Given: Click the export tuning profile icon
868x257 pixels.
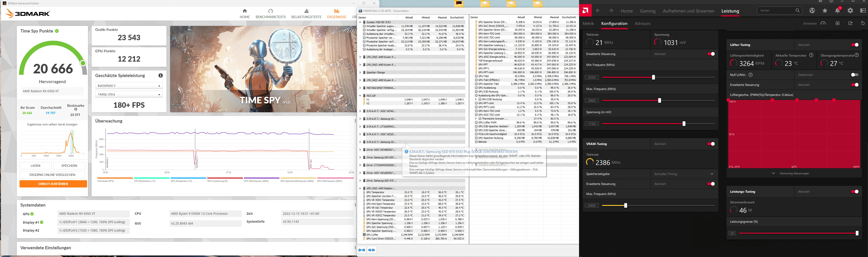Looking at the screenshot, I should tap(851, 23).
